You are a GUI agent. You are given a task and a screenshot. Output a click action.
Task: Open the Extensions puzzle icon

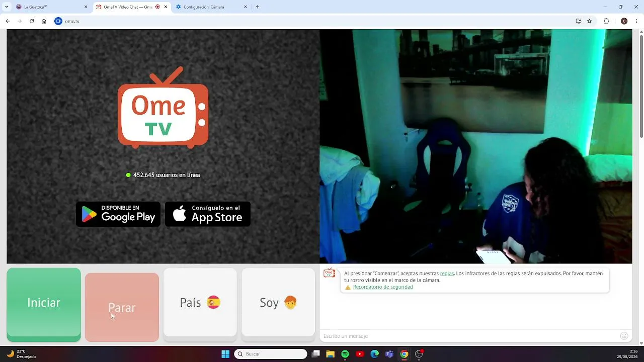coord(606,21)
